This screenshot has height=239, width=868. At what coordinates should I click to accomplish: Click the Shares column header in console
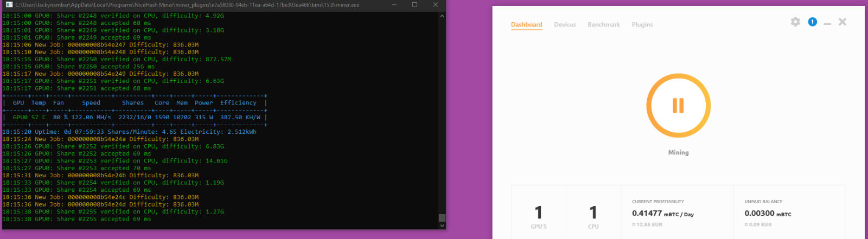coord(133,103)
